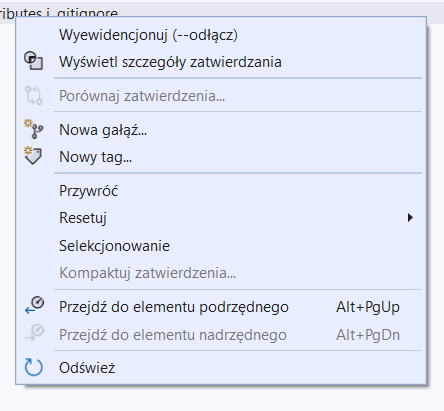Click the go-to-child arrow icon
444x411 pixels.
(x=35, y=306)
